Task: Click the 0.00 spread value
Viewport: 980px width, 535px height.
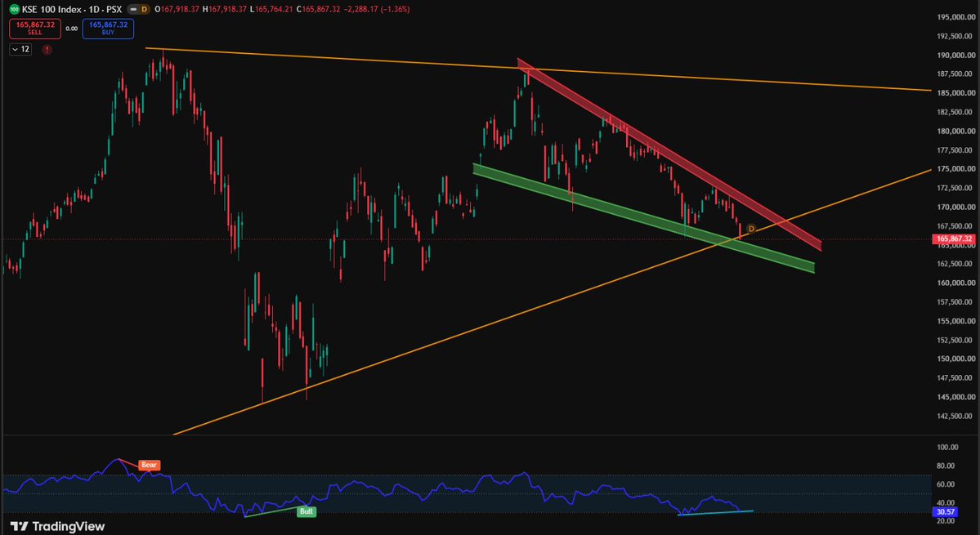Action: (x=72, y=29)
